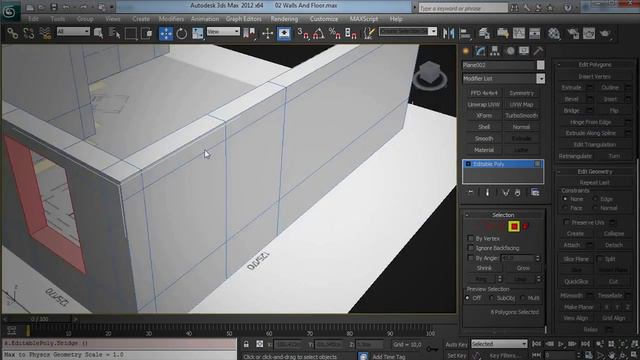
Task: Click the Align tool in toolbar
Action: pos(465,33)
